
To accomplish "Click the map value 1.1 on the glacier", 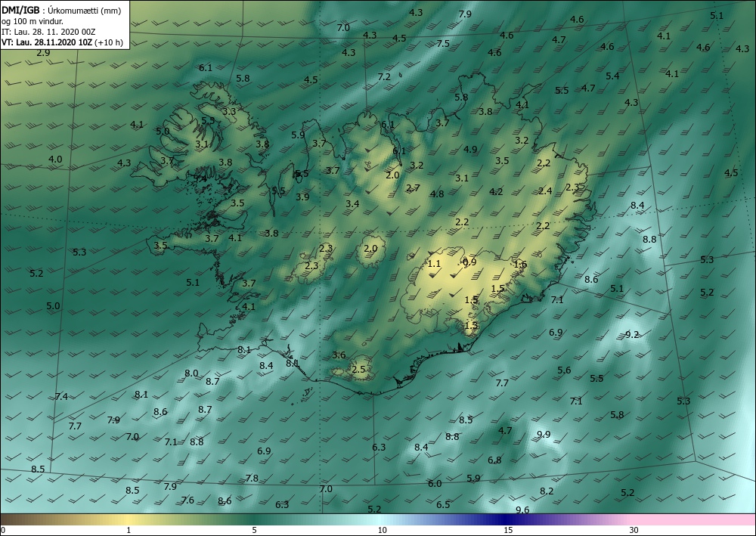I will [435, 263].
